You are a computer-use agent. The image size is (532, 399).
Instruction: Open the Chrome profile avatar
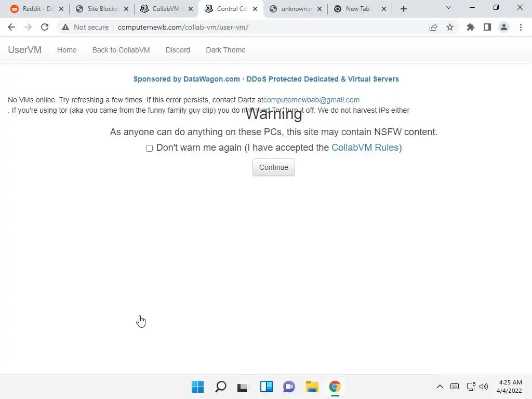pos(504,27)
